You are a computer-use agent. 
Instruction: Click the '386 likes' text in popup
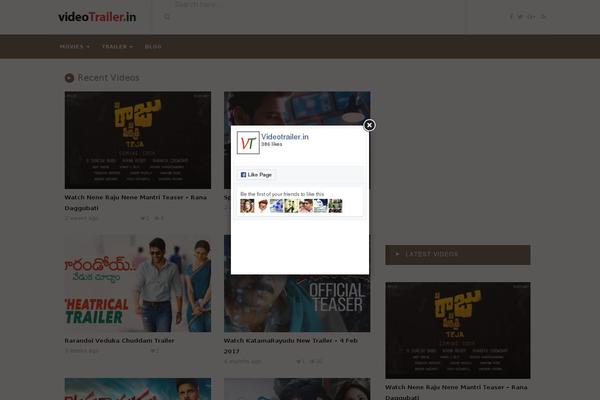pyautogui.click(x=272, y=144)
